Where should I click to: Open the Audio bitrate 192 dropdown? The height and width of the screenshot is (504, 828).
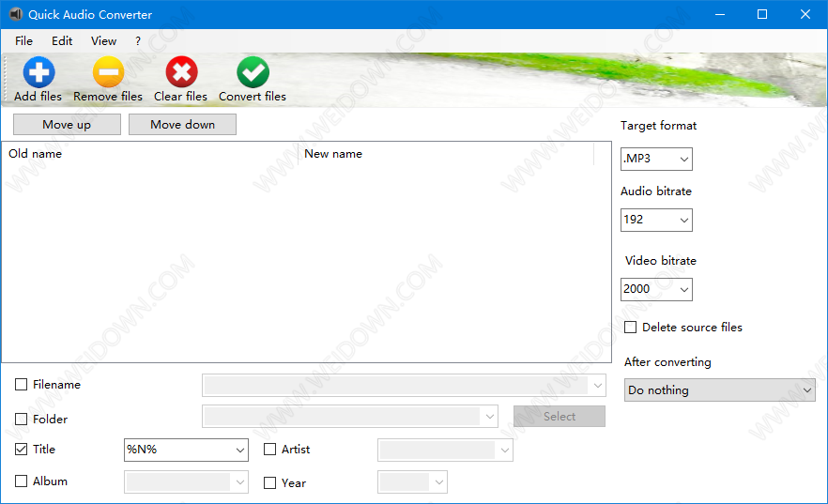pos(656,220)
